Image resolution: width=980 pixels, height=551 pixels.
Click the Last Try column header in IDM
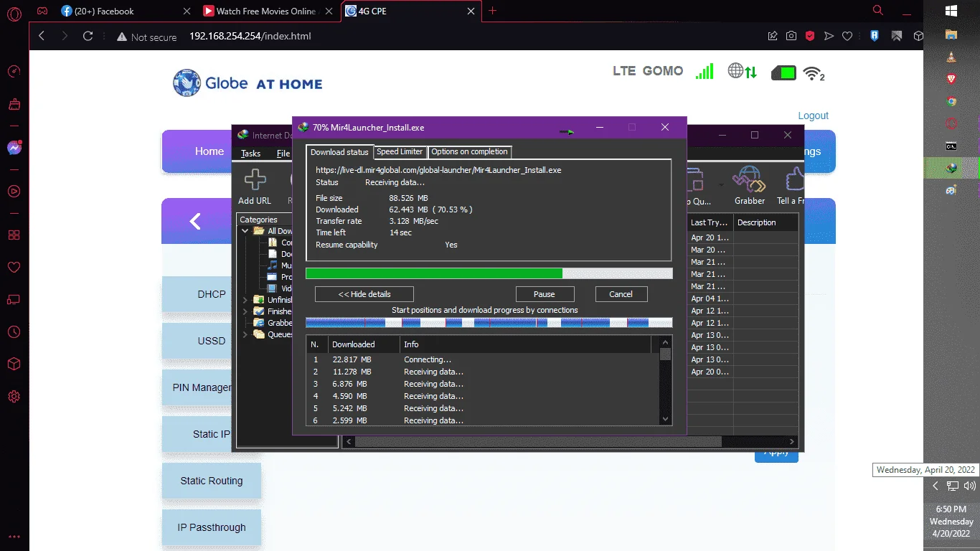(x=710, y=222)
